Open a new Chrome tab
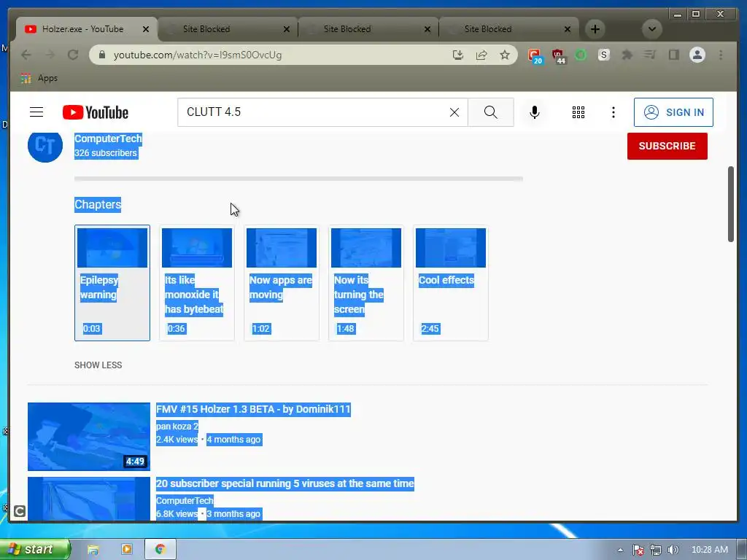Viewport: 747px width, 560px height. (595, 29)
